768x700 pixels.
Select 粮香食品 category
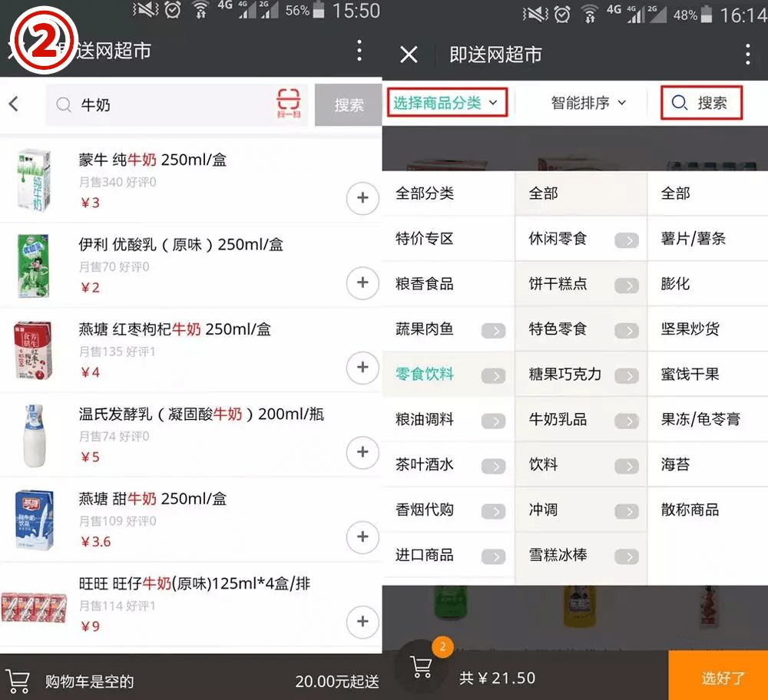449,283
